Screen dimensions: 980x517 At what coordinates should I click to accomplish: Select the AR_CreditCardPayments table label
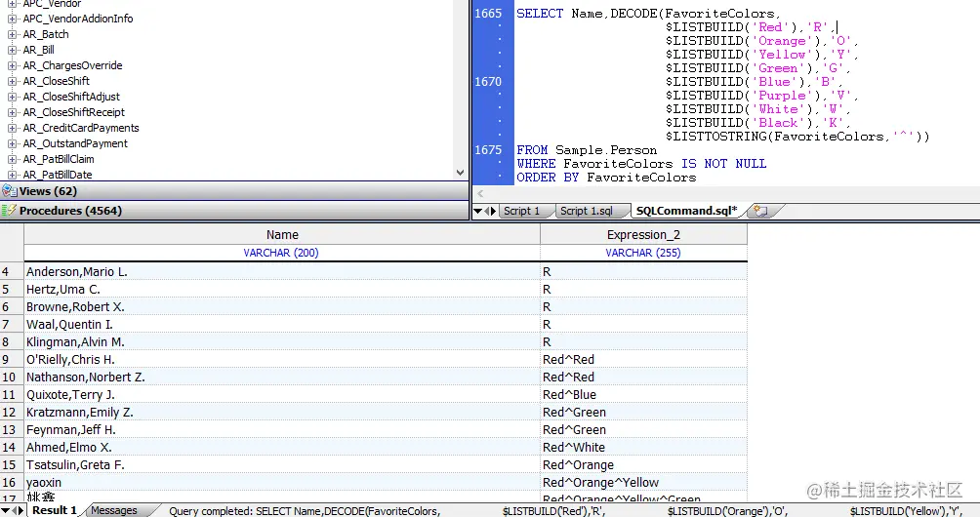click(81, 128)
